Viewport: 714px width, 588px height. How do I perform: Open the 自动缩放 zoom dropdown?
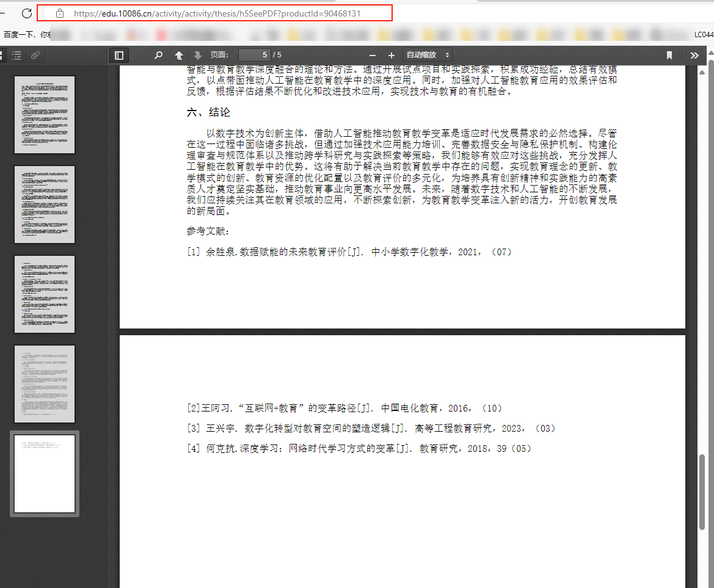point(428,56)
